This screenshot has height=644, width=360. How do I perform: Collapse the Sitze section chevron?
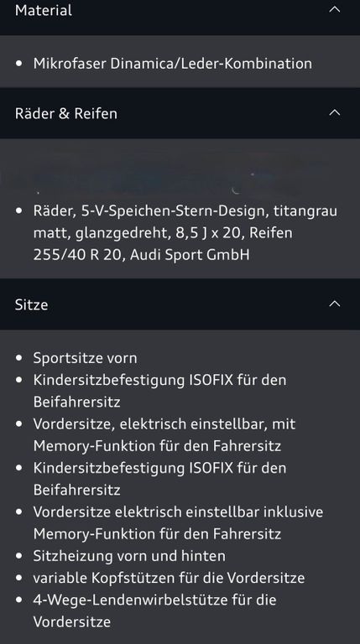335,304
